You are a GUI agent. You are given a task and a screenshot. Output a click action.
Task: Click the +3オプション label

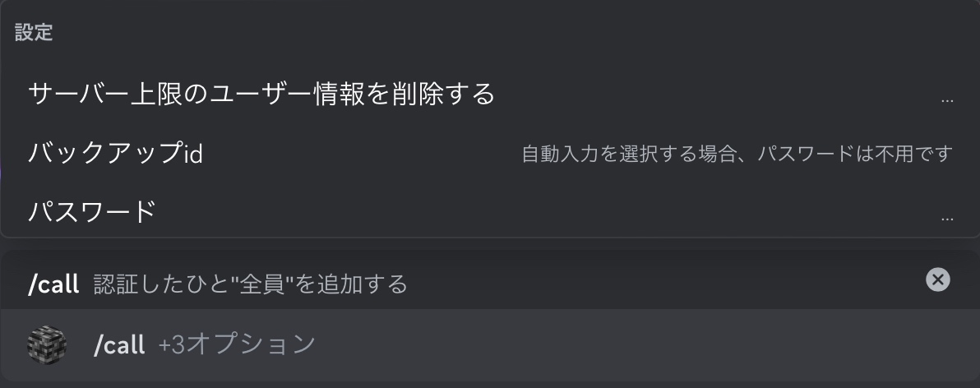(237, 344)
